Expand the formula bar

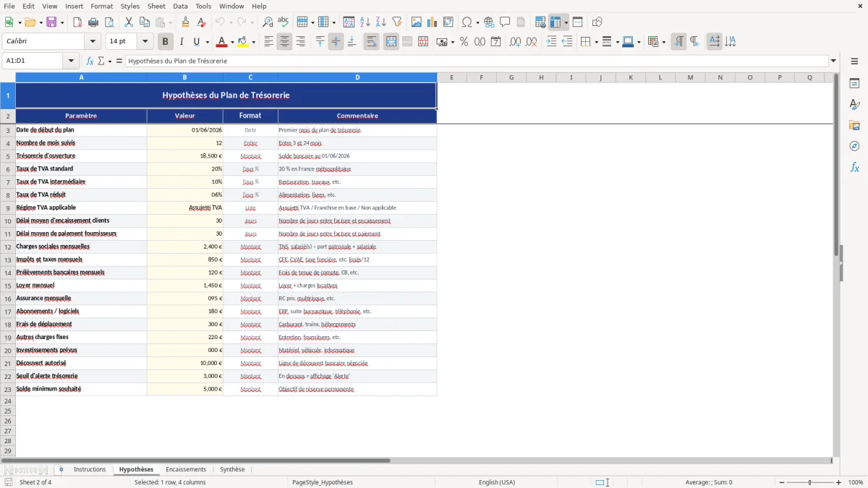833,61
